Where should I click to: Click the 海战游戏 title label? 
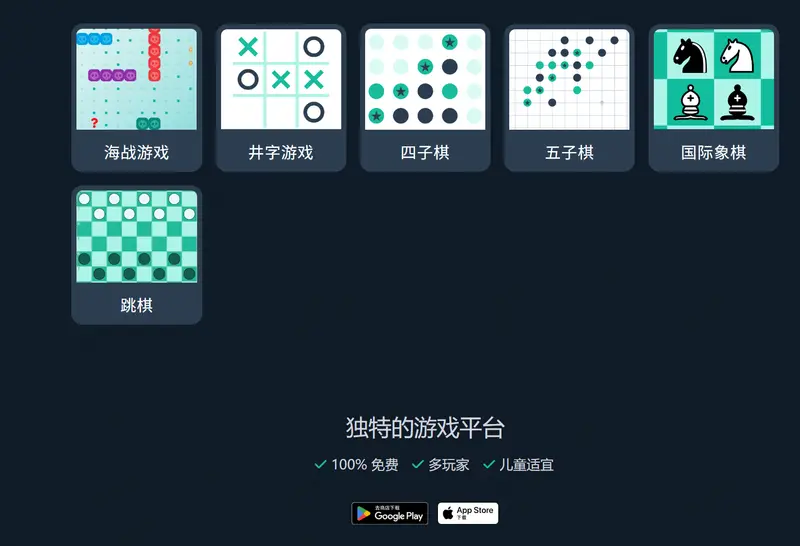(x=136, y=152)
